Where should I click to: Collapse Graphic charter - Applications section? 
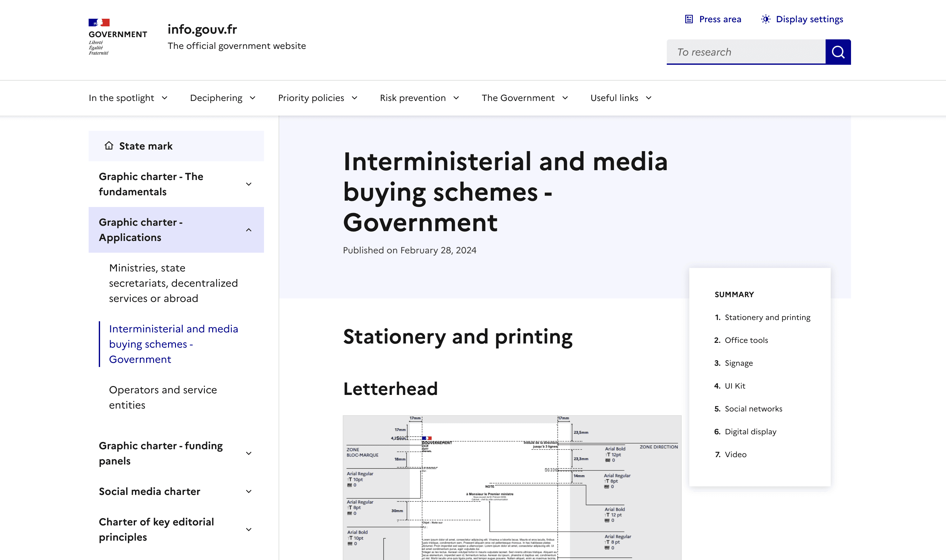[248, 230]
